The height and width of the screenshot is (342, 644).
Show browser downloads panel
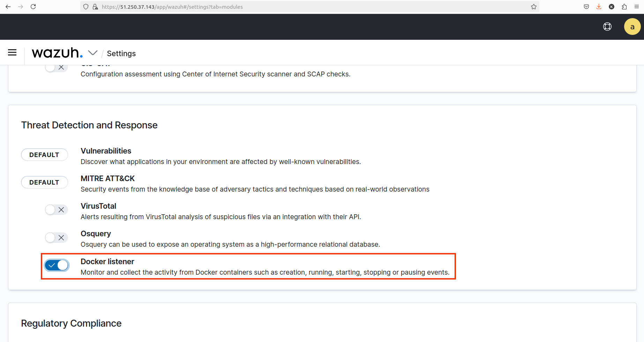click(x=599, y=7)
